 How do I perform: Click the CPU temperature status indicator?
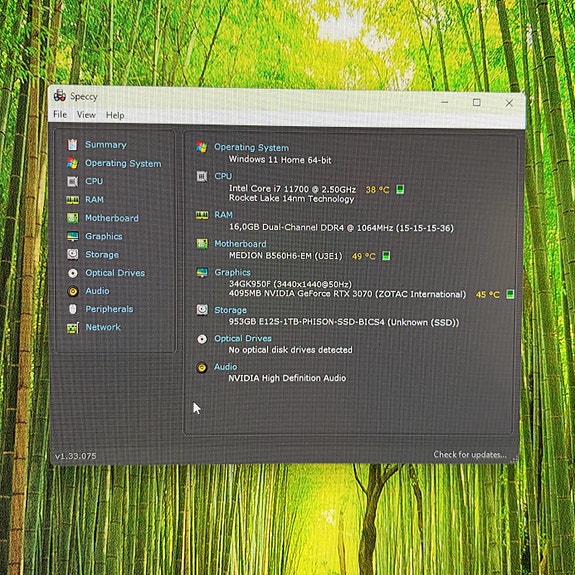400,190
